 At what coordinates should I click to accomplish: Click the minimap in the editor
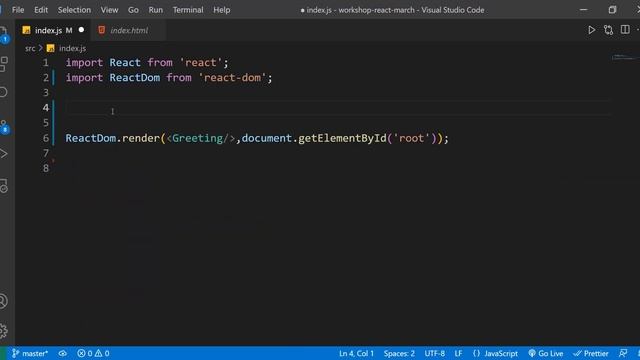pyautogui.click(x=625, y=57)
